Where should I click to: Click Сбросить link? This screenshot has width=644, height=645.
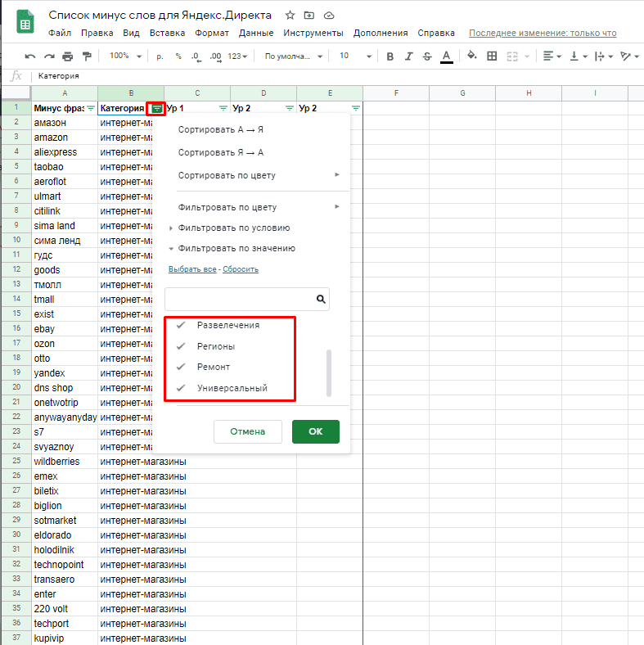coord(241,269)
